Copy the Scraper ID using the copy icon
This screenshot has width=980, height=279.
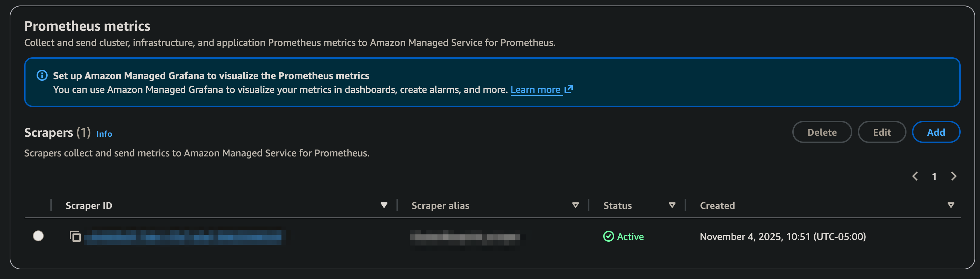[75, 237]
